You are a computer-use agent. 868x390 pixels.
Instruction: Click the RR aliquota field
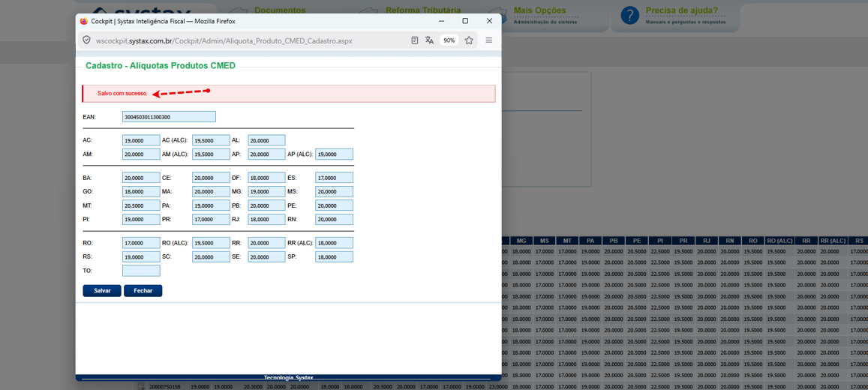267,243
